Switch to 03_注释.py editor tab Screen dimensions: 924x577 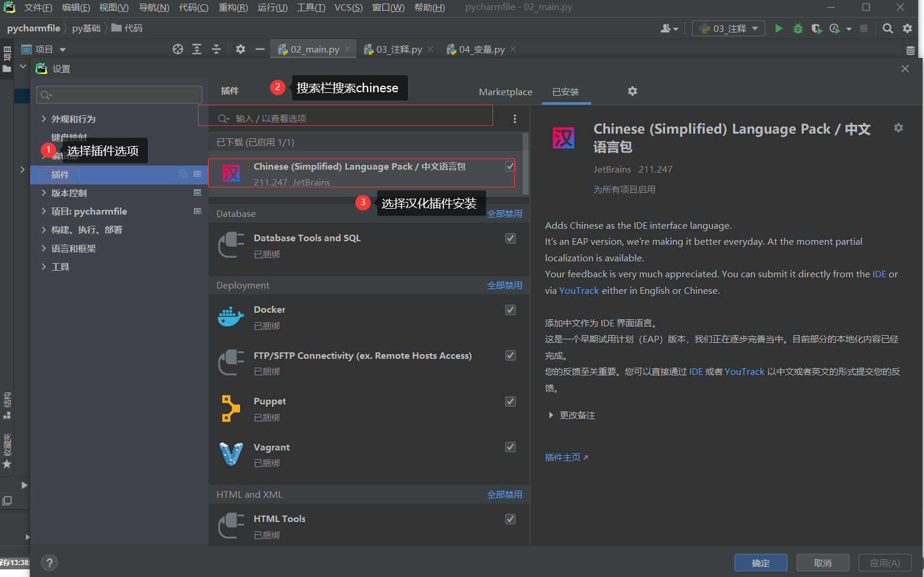pyautogui.click(x=399, y=49)
